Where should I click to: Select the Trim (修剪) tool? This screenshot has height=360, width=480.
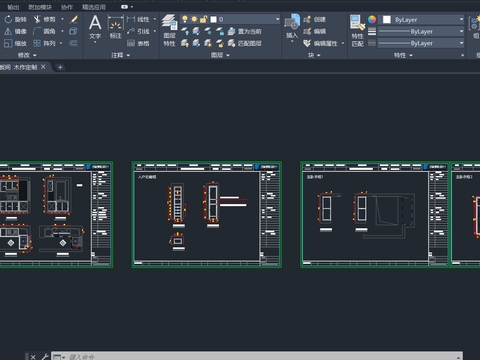[44, 19]
